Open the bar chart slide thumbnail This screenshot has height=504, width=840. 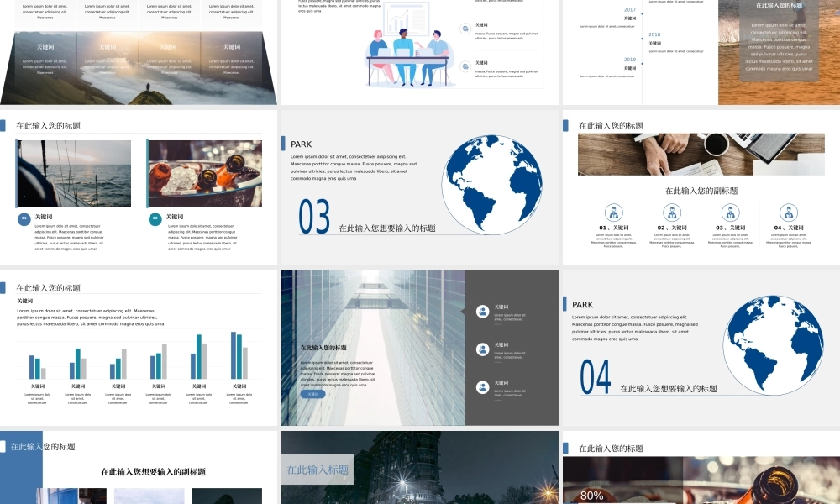coord(138,348)
